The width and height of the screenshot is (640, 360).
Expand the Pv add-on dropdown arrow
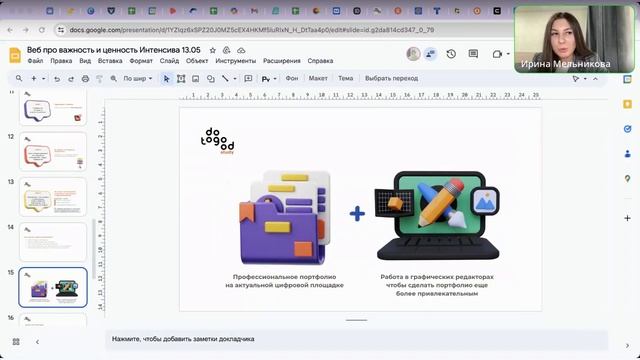275,79
